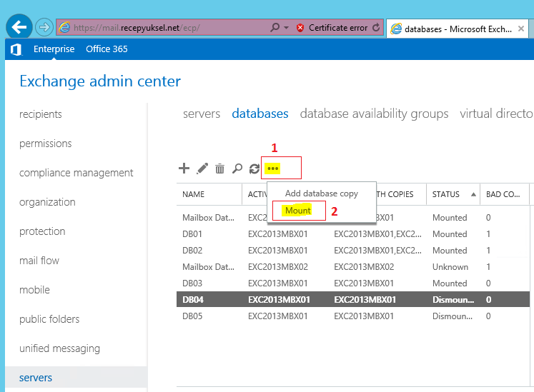Image resolution: width=534 pixels, height=392 pixels.
Task: Open the More options ellipsis menu
Action: [x=273, y=168]
